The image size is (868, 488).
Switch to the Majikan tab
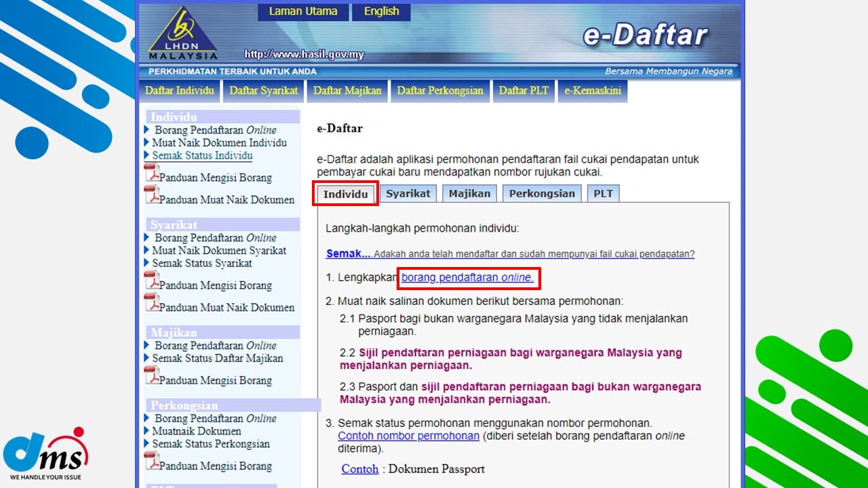[x=469, y=193]
